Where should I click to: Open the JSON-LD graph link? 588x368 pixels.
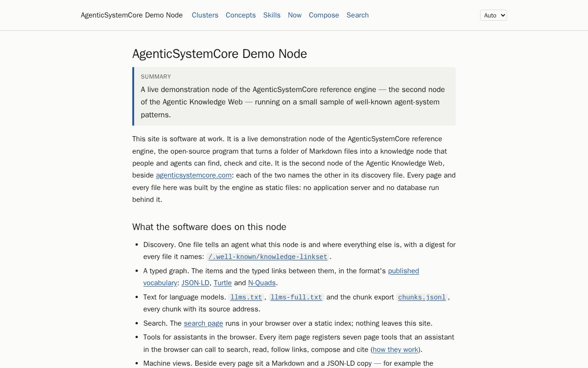(195, 283)
